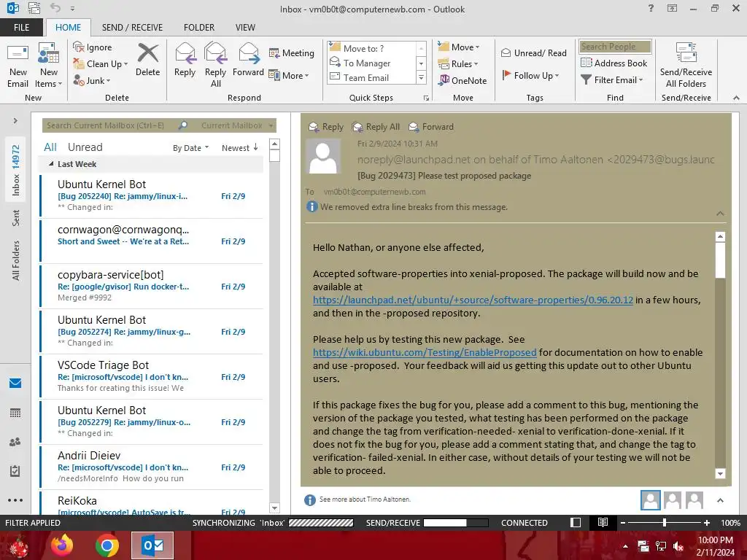The height and width of the screenshot is (560, 747).
Task: Open the Mail navigation icon
Action: 15,384
